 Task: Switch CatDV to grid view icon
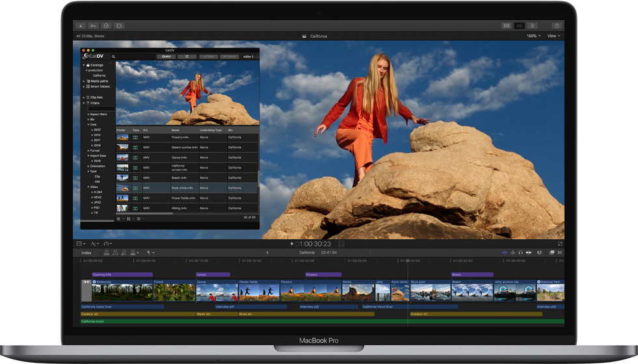[129, 219]
